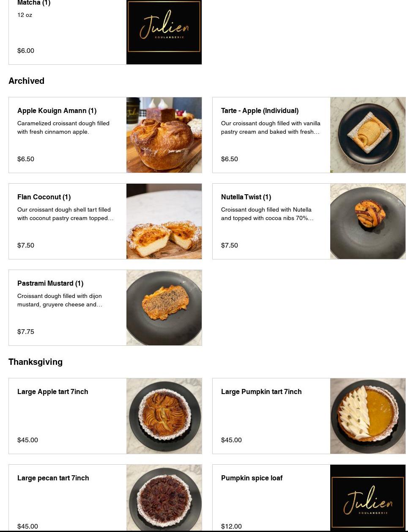This screenshot has width=408, height=532.
Task: Select the Flan Coconut (1) item name
Action: tap(44, 197)
